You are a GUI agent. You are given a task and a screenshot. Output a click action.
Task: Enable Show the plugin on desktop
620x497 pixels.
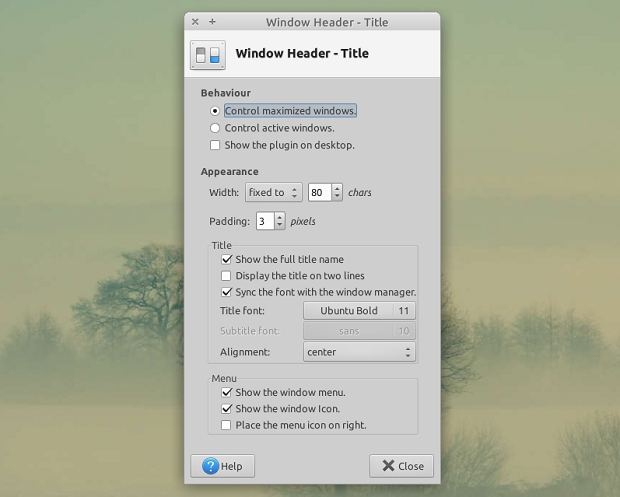[x=215, y=145]
